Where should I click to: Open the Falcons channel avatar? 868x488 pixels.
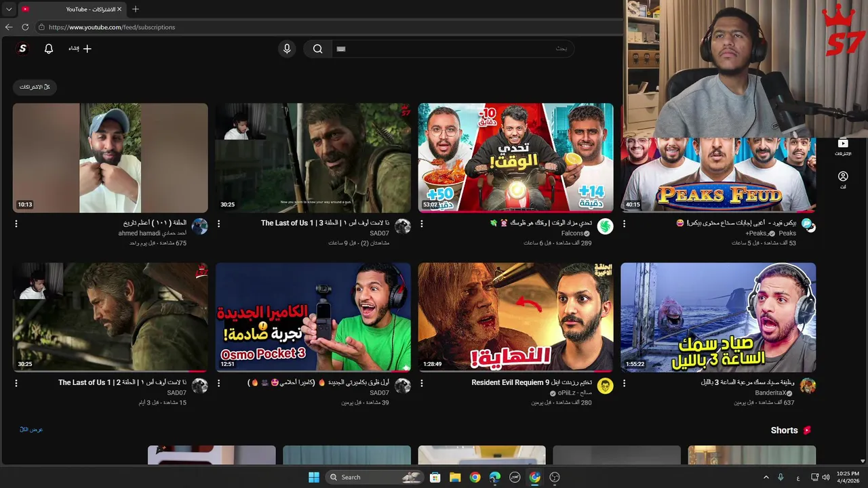tap(605, 226)
